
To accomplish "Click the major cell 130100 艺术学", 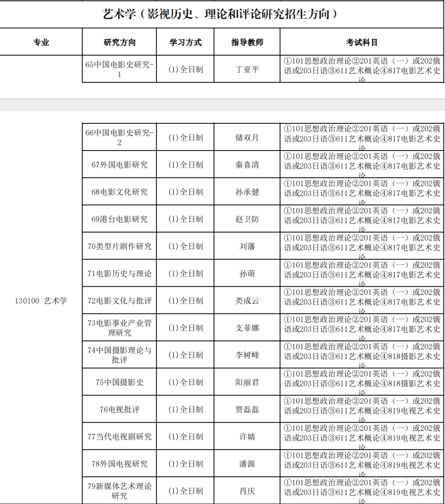I will (41, 301).
